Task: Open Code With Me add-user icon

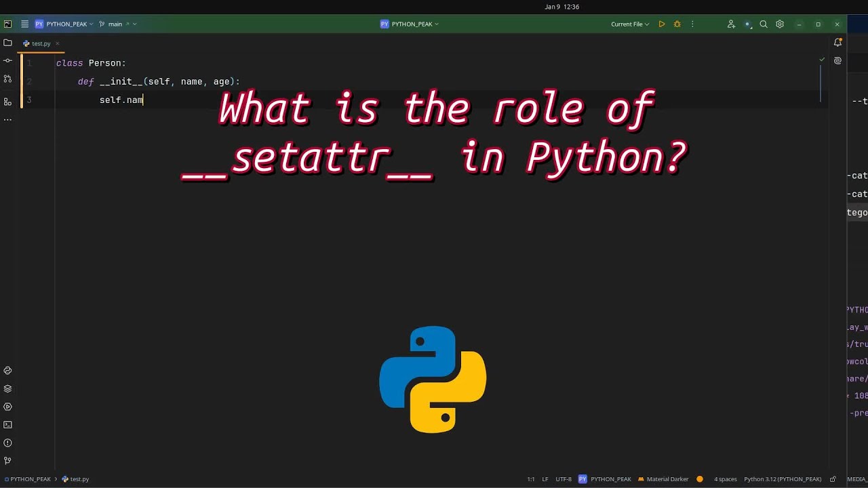Action: (731, 24)
